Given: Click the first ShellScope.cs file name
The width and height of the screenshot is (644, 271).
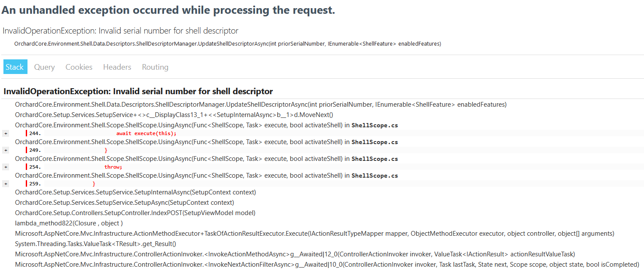Looking at the screenshot, I should point(375,125).
